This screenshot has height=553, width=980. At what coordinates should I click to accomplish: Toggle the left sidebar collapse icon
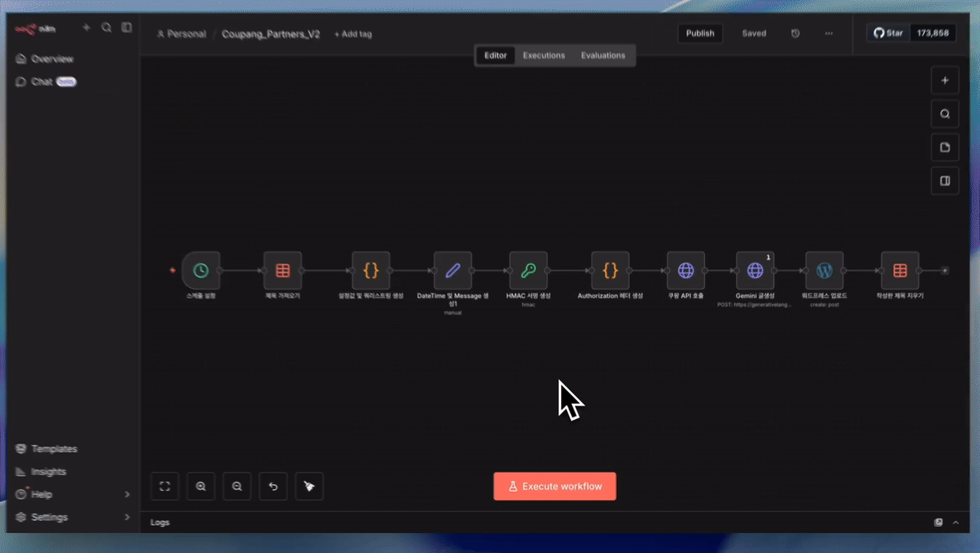[127, 28]
